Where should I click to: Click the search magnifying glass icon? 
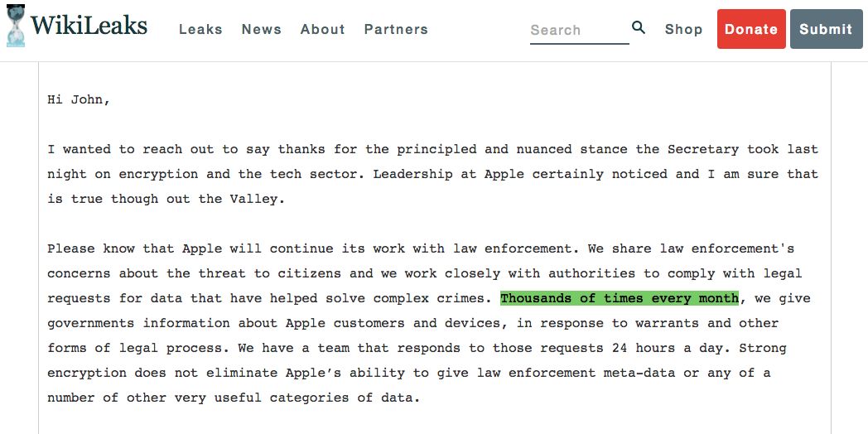(x=639, y=28)
